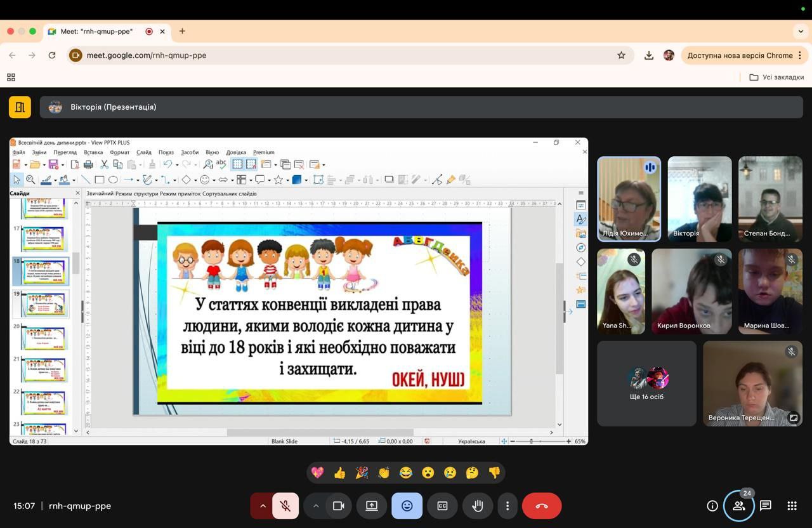
Task: Send the thumbs up reaction
Action: click(x=340, y=473)
